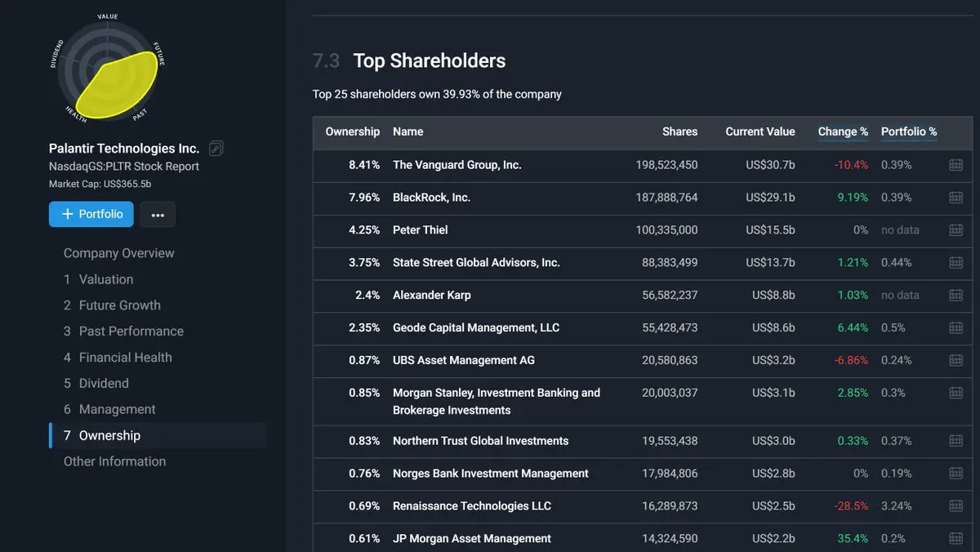This screenshot has width=980, height=552.
Task: Click the Change % column header
Action: (843, 131)
